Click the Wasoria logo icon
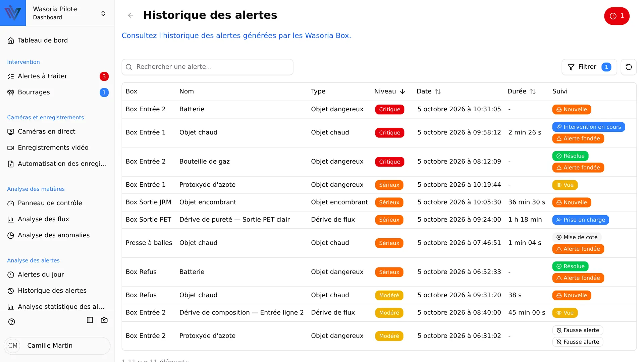The height and width of the screenshot is (362, 644). coord(13,13)
